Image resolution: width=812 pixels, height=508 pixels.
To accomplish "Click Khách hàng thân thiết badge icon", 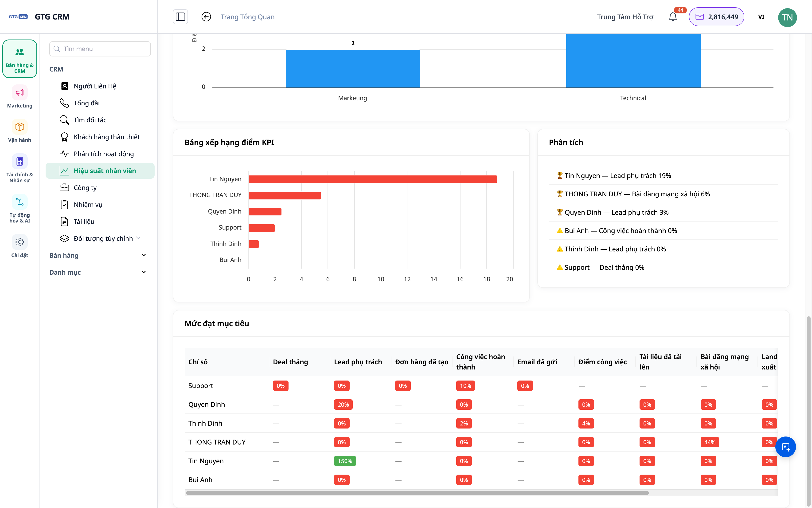I will pyautogui.click(x=64, y=137).
